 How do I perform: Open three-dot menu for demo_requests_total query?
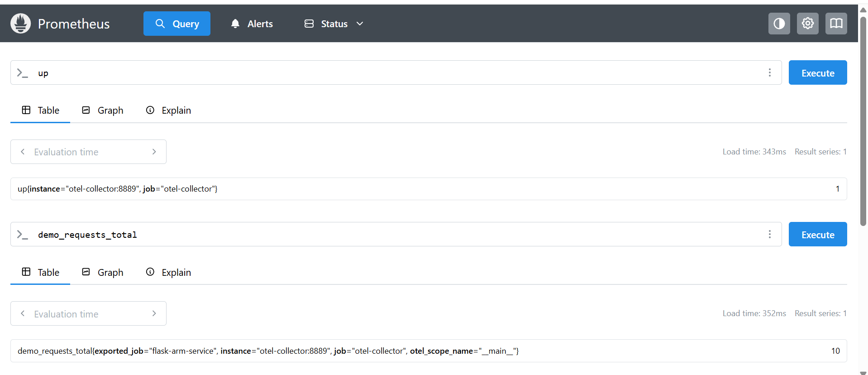tap(770, 234)
